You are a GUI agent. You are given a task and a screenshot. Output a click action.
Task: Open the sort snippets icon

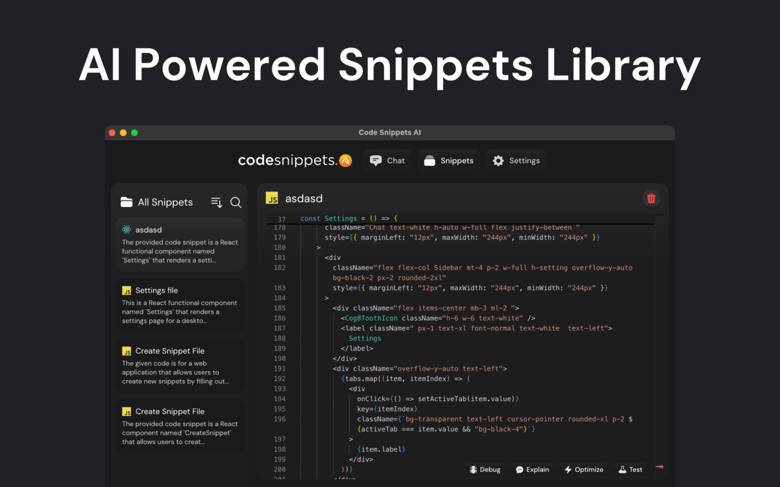coord(216,203)
